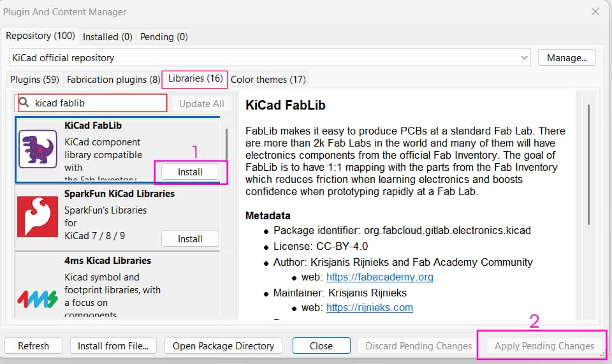Select the Fabrication plugins tab
Screen dimensions: 612x364
(113, 79)
